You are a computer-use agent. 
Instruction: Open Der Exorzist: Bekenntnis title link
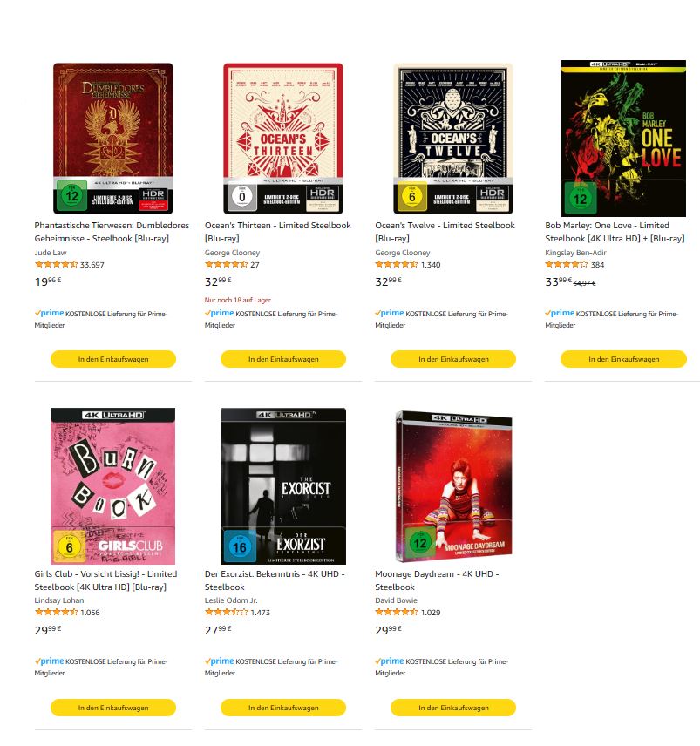pos(275,580)
